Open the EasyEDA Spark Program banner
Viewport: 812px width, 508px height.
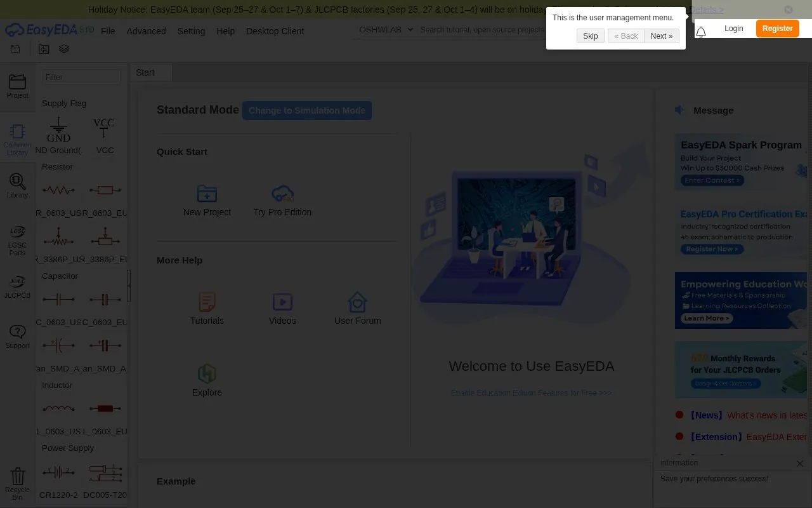[740, 163]
